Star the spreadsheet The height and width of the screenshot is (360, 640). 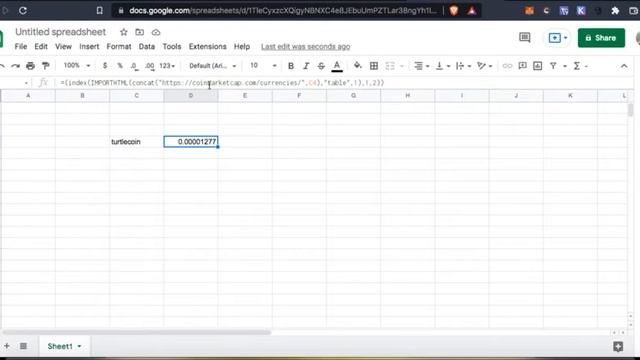[x=124, y=32]
